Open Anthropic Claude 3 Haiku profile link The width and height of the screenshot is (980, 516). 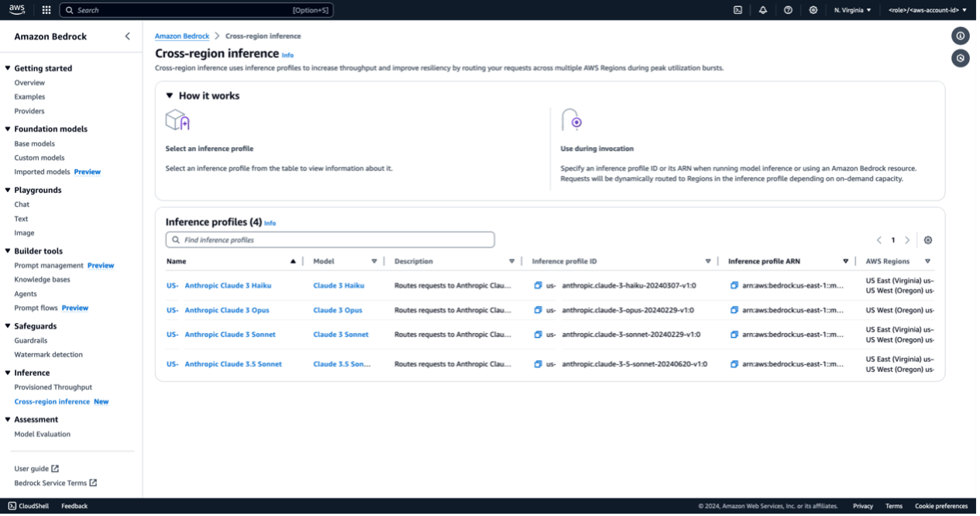point(219,285)
